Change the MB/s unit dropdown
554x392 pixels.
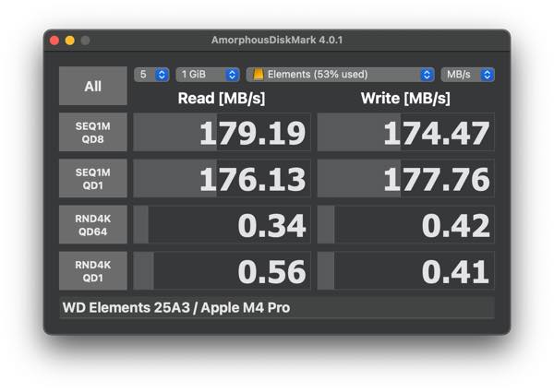[467, 75]
